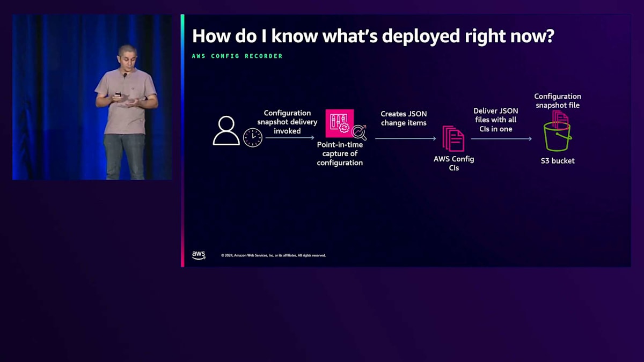Click the pink AWS Config service icon
Viewport: 644px width, 362px height.
click(339, 123)
